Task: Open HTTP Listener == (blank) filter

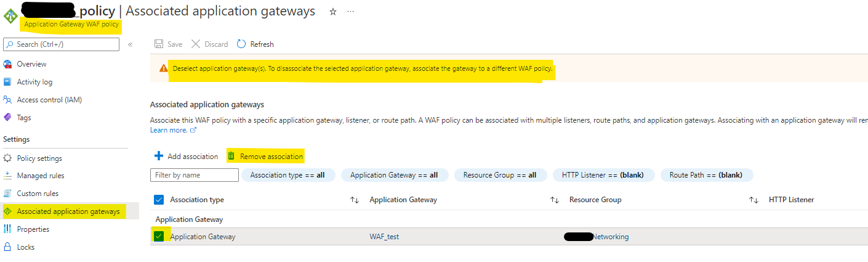Action: 603,175
